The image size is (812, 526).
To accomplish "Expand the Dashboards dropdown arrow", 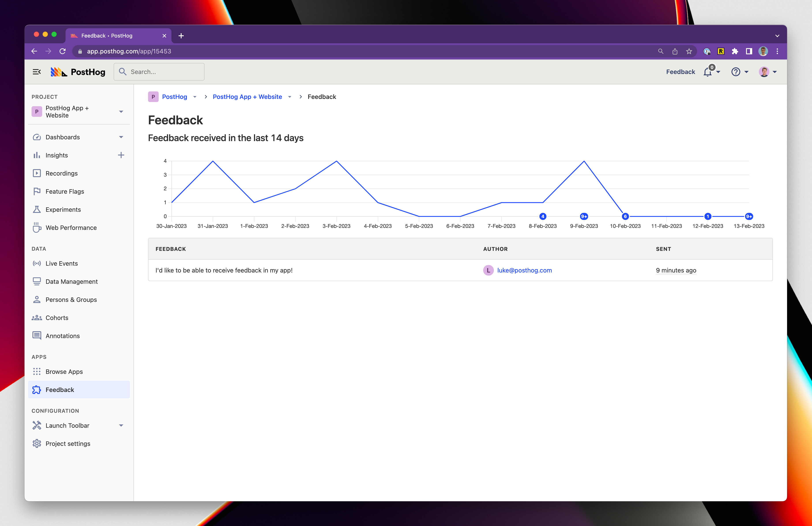I will coord(121,137).
